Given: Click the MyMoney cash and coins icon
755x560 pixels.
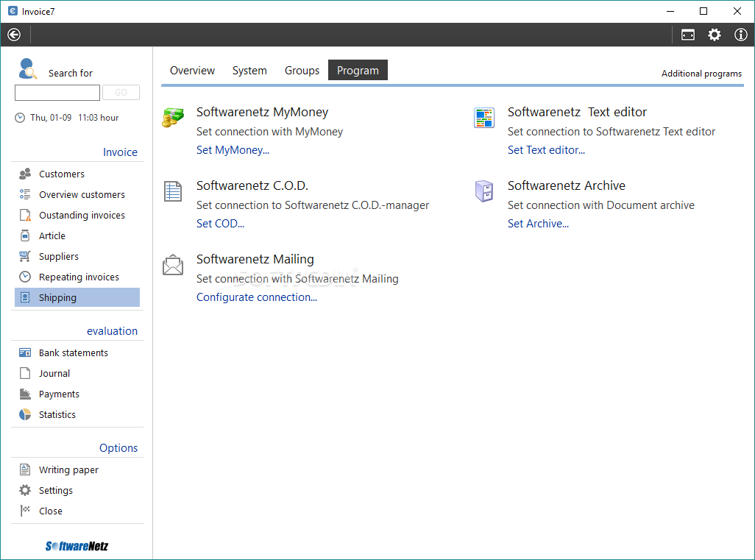Looking at the screenshot, I should click(173, 117).
